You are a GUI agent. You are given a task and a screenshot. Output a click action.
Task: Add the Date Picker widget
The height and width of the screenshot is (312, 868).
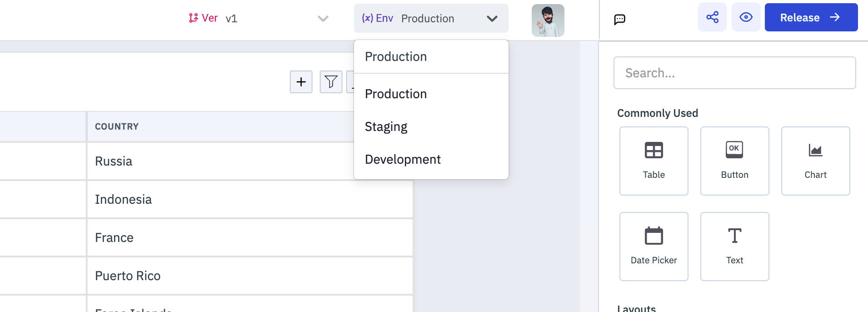pyautogui.click(x=653, y=247)
